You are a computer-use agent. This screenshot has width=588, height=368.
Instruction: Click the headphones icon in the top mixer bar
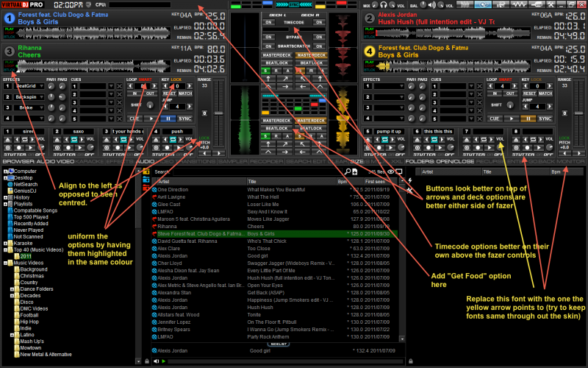click(x=383, y=5)
